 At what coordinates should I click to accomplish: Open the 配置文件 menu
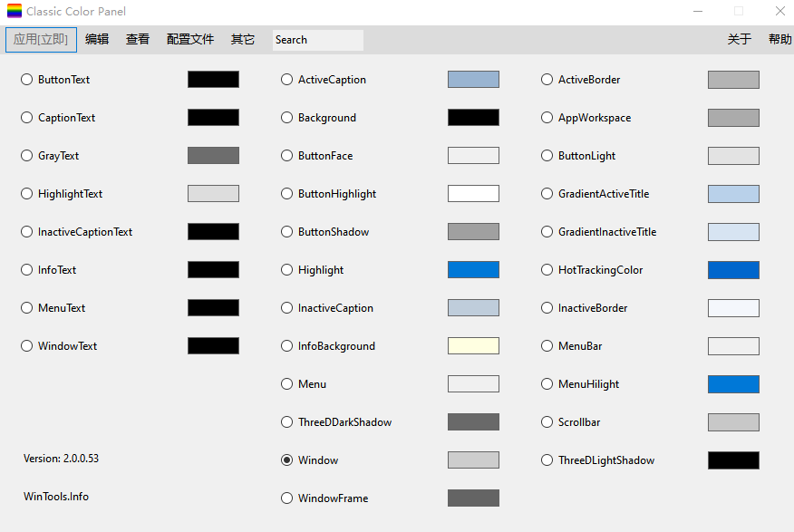pos(190,40)
